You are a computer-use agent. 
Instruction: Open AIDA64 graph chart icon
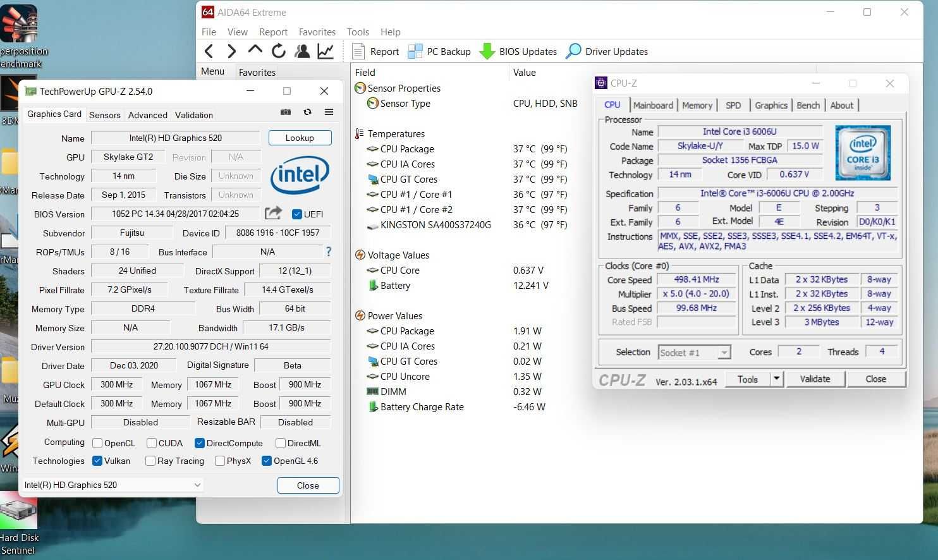[x=326, y=51]
